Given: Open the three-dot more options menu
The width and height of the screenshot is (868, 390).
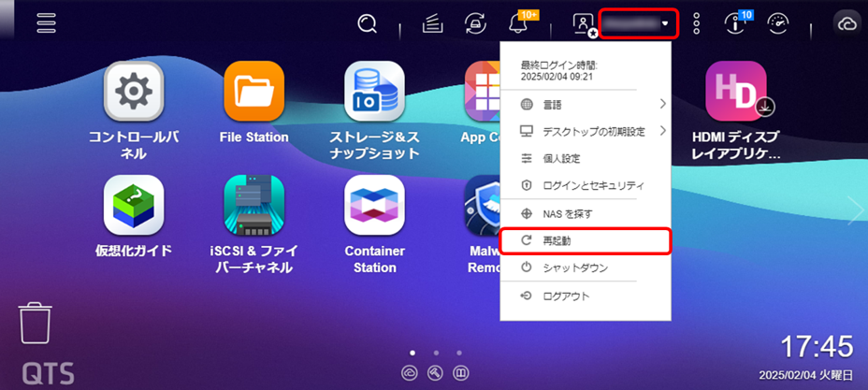Looking at the screenshot, I should (x=697, y=23).
